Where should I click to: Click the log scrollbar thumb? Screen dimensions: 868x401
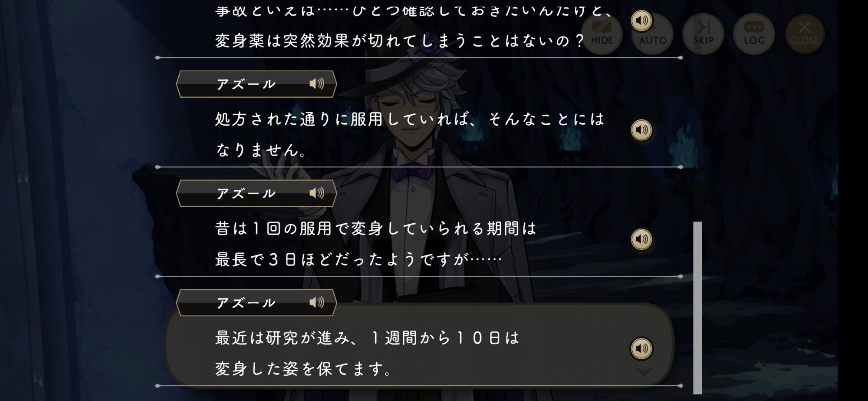(x=697, y=308)
